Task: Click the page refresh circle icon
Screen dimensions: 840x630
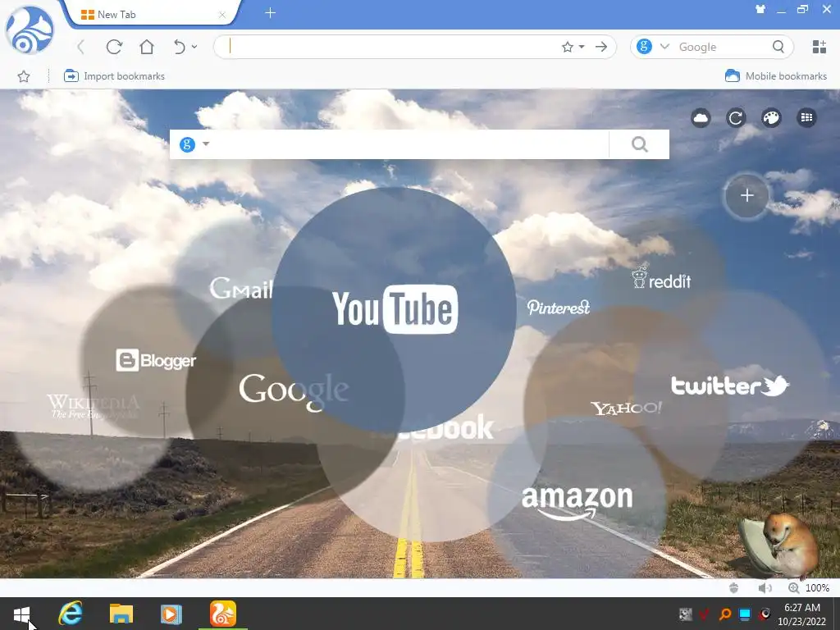Action: 736,118
